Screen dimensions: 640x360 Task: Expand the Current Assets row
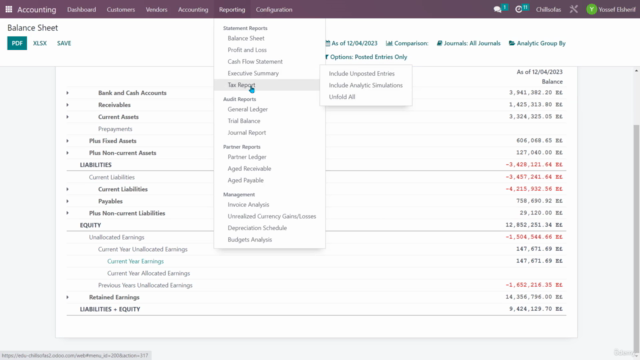(x=67, y=117)
